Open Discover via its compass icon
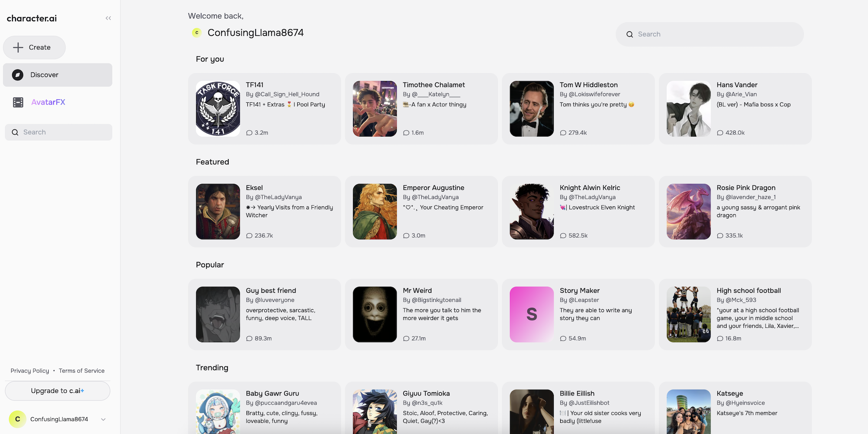 (x=18, y=75)
